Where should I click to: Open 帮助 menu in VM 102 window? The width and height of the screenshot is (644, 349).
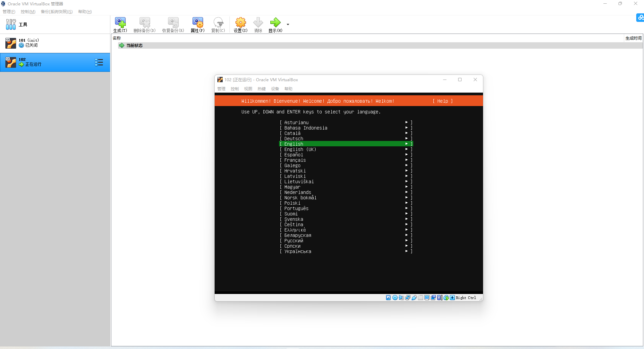click(288, 89)
